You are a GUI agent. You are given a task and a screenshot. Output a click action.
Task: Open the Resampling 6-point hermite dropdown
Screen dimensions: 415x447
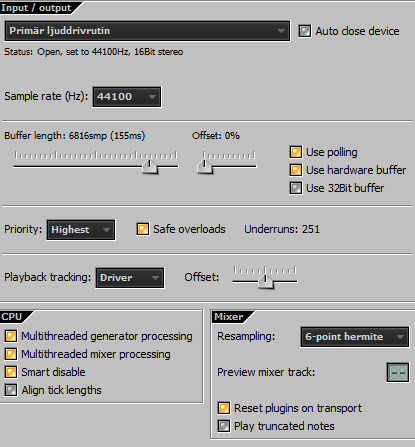point(355,337)
